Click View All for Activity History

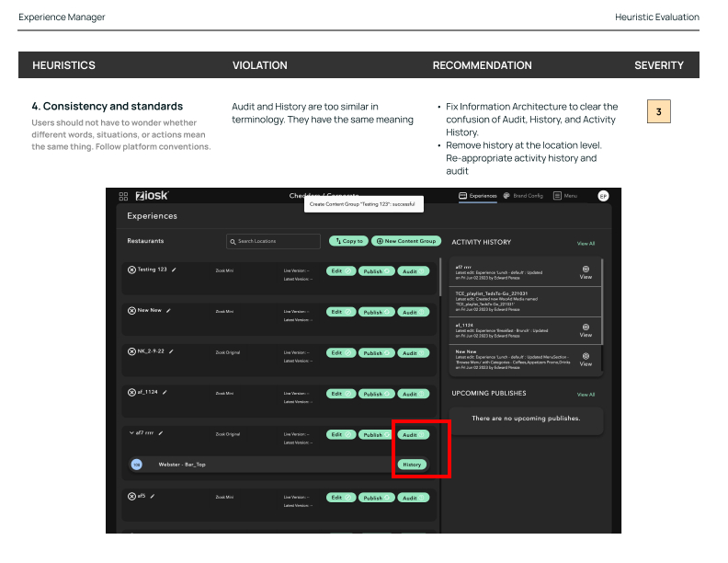[x=586, y=244]
